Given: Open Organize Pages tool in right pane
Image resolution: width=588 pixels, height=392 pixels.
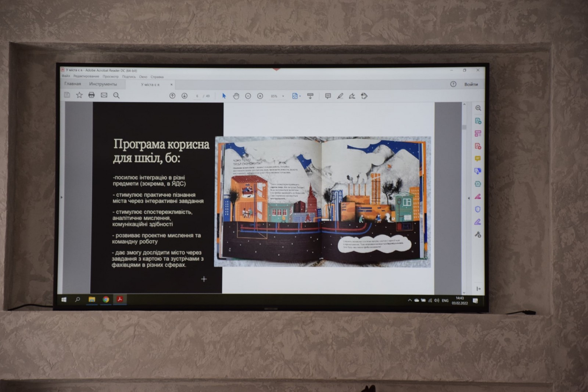Looking at the screenshot, I should [478, 133].
